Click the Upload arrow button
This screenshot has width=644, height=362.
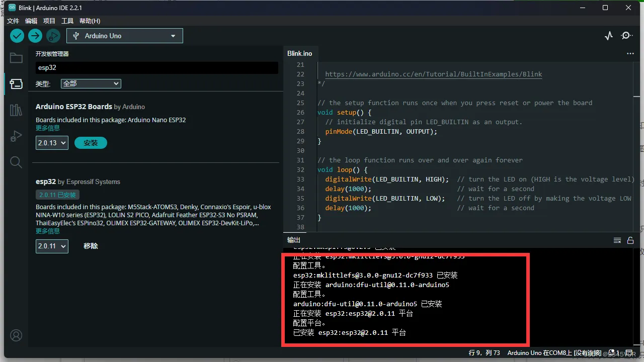click(35, 36)
